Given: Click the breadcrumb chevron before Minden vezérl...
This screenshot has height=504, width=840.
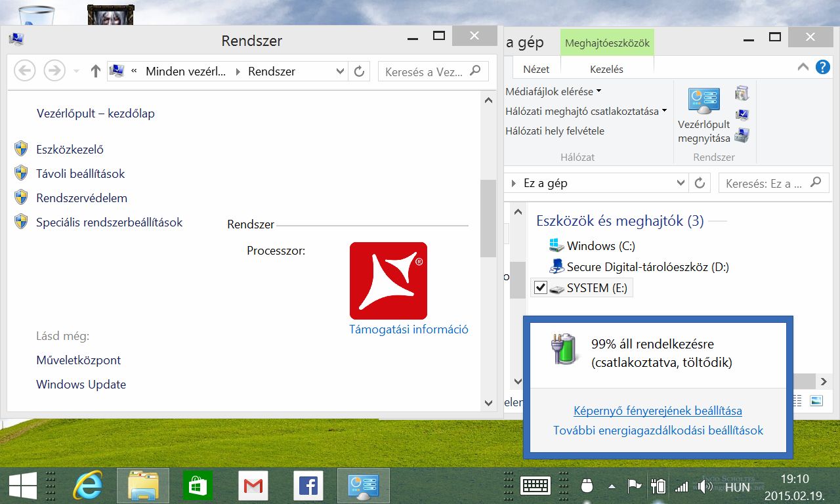Looking at the screenshot, I should click(135, 71).
